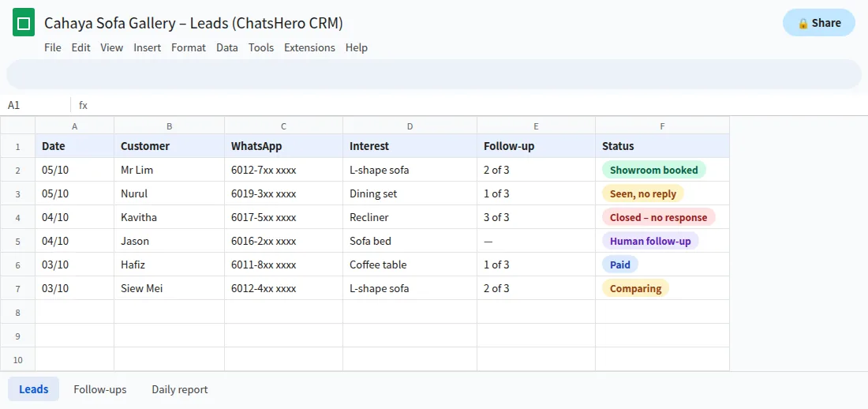Select the Coffee table interest cell
This screenshot has height=409, width=868.
pos(410,265)
